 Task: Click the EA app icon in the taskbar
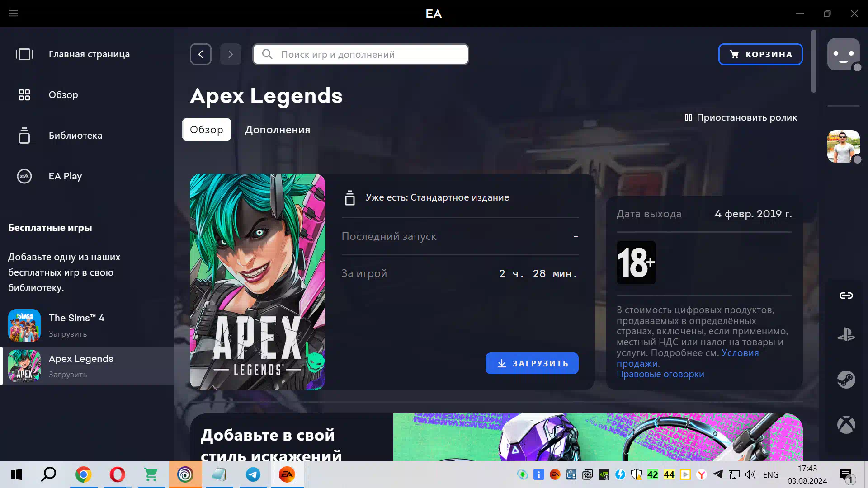287,474
